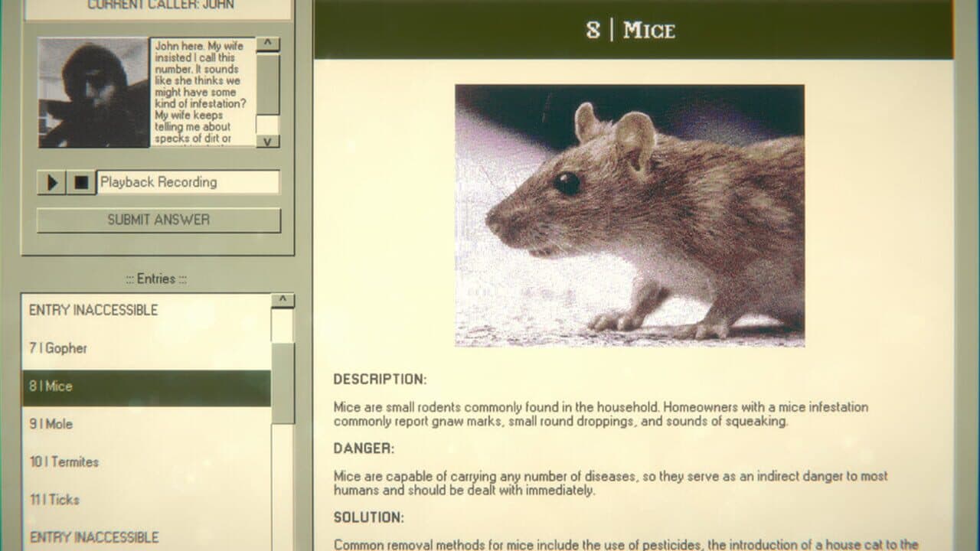Select the 7 | Gopher entry
This screenshot has width=980, height=551.
[146, 348]
